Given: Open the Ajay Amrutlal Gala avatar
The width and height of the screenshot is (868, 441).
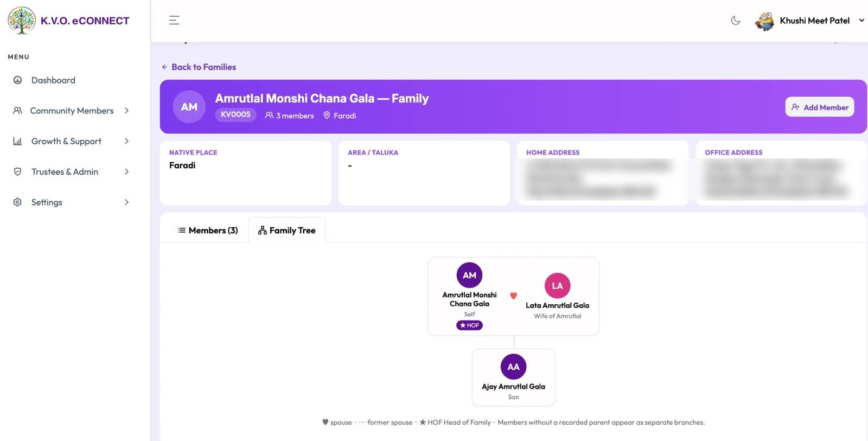Looking at the screenshot, I should (x=513, y=367).
